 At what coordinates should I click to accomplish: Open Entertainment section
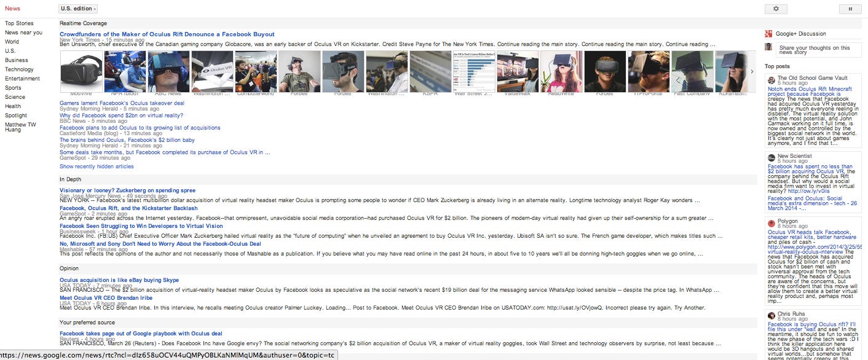22,79
